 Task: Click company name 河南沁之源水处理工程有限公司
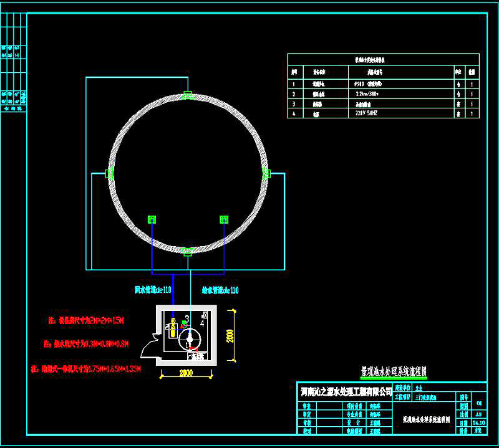[x=346, y=392]
